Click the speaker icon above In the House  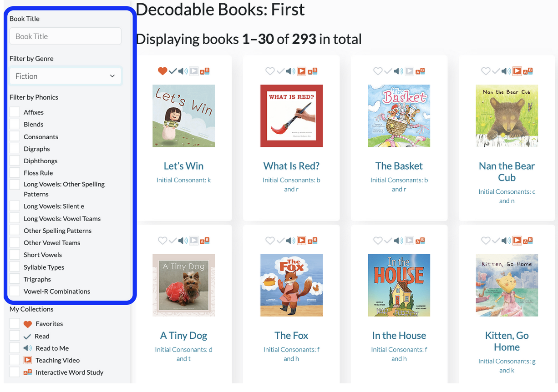(399, 241)
